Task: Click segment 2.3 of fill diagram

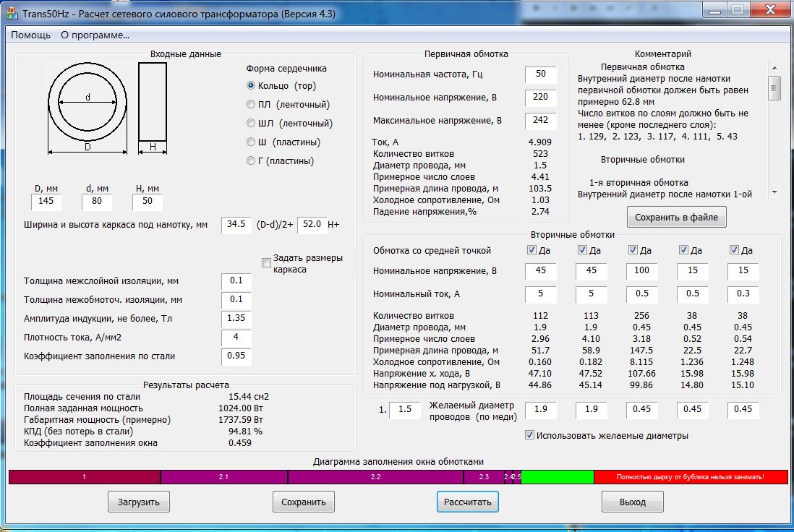Action: [484, 477]
